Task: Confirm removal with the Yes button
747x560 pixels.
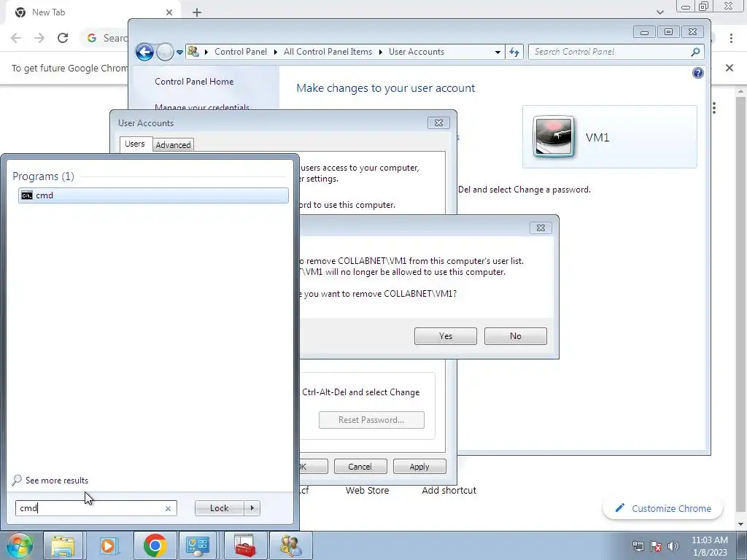Action: [x=446, y=336]
